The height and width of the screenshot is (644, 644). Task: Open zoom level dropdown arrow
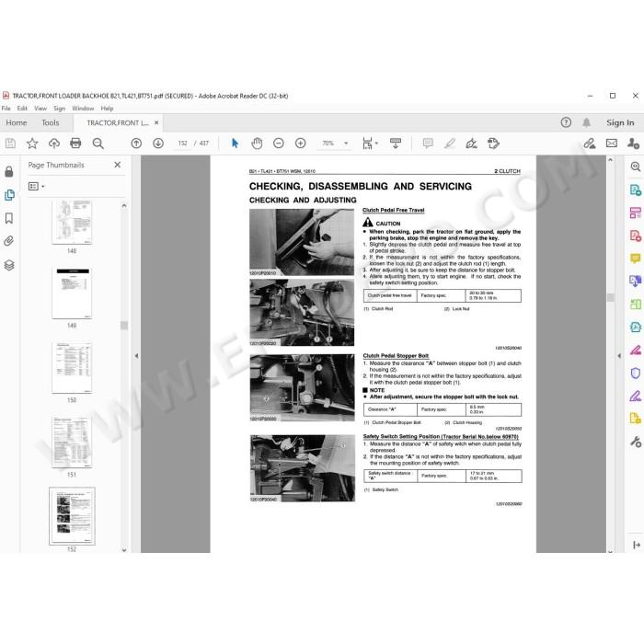point(346,144)
